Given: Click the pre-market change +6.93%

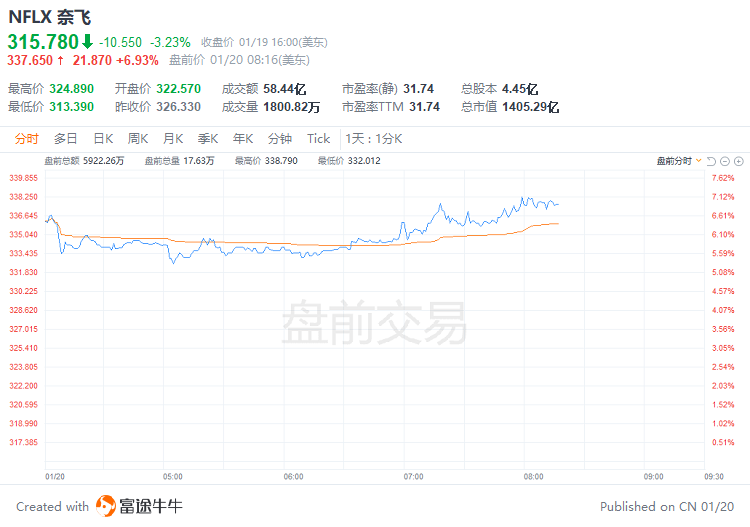Looking at the screenshot, I should [137, 60].
